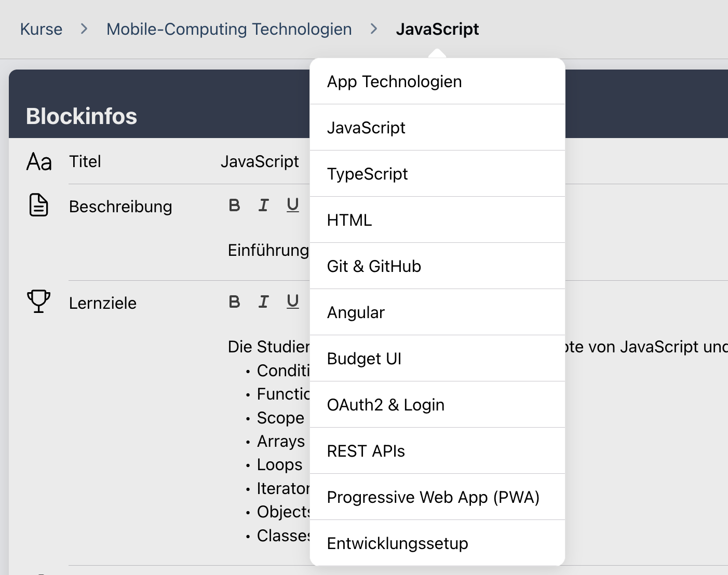Choose Entwicklungssetup in the block menu

click(437, 543)
